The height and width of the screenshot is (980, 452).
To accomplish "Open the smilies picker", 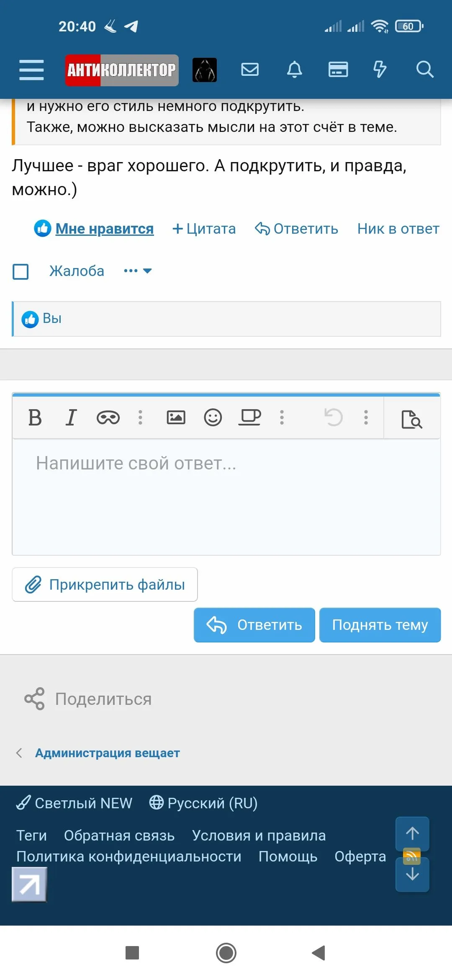I will (x=213, y=418).
